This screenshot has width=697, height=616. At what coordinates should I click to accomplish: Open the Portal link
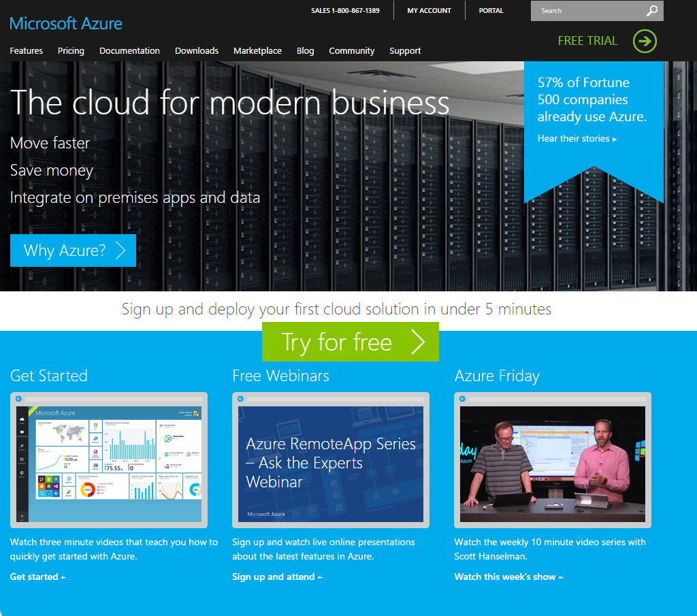coord(491,11)
